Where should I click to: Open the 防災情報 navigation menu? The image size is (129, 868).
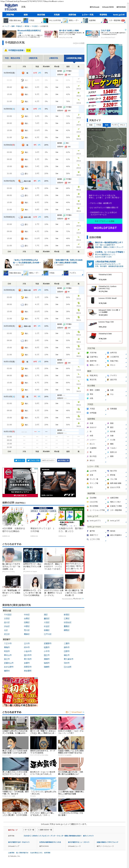(41, 15)
